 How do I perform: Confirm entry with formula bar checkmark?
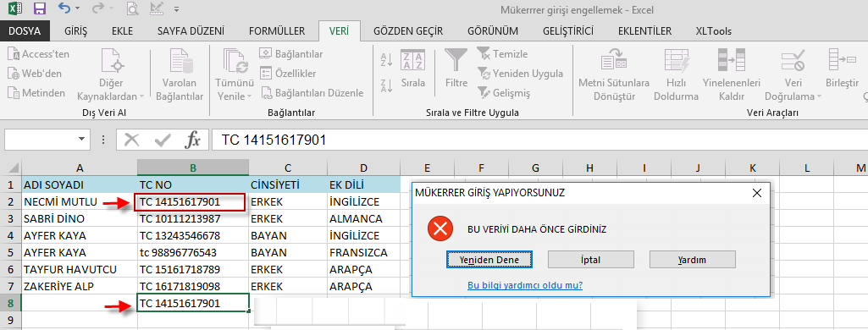(x=163, y=140)
